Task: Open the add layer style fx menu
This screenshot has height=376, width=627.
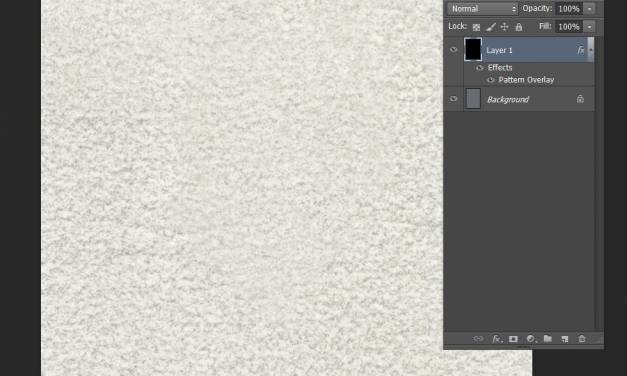Action: click(x=497, y=339)
